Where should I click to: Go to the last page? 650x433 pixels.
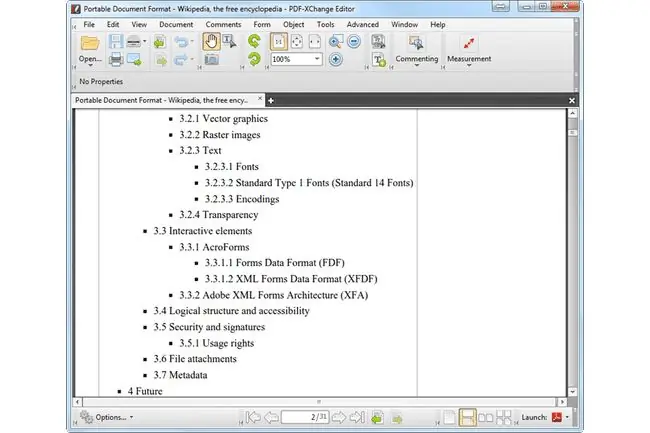pyautogui.click(x=357, y=417)
